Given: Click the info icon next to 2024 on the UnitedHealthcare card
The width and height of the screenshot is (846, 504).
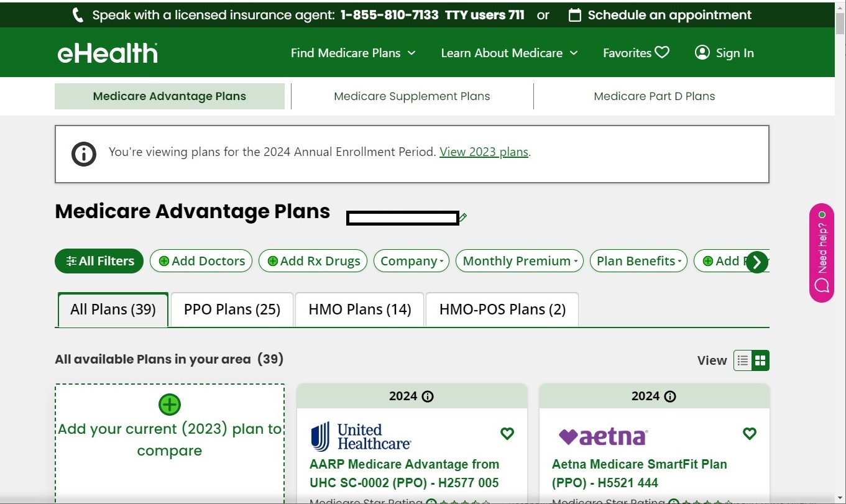Looking at the screenshot, I should click(x=428, y=396).
